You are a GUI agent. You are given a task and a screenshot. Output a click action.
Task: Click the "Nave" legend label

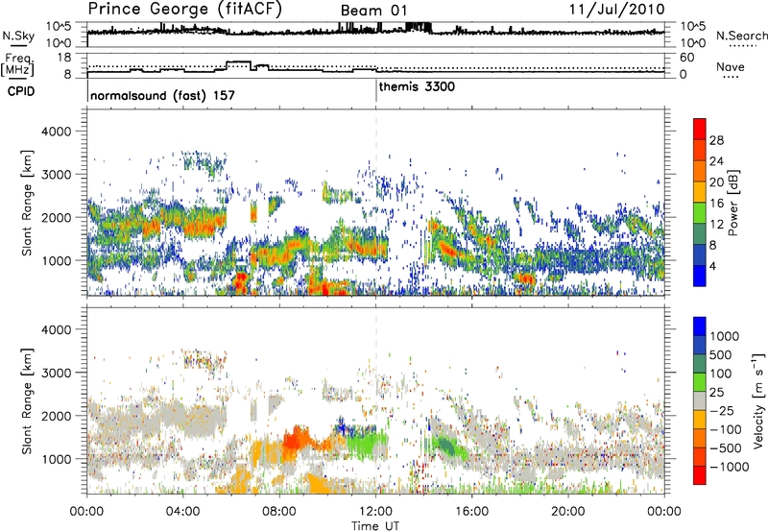click(731, 66)
